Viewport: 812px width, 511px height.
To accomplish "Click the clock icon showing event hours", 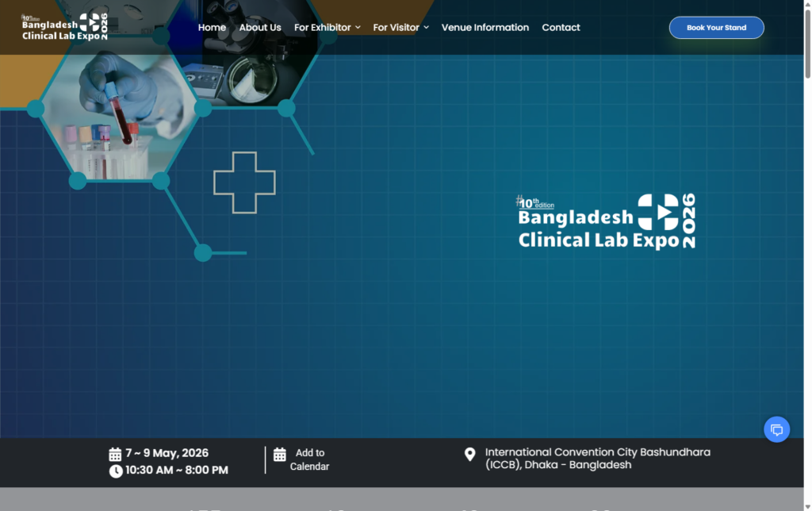I will [x=115, y=470].
